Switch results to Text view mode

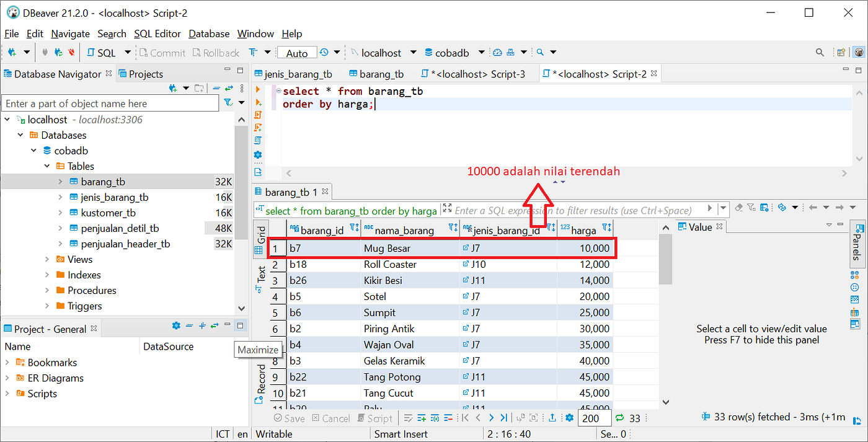click(x=260, y=276)
